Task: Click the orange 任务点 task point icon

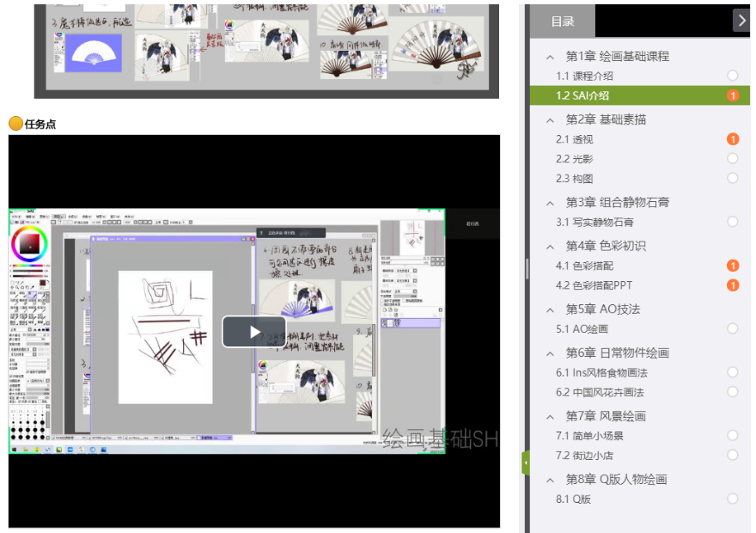Action: (x=15, y=124)
